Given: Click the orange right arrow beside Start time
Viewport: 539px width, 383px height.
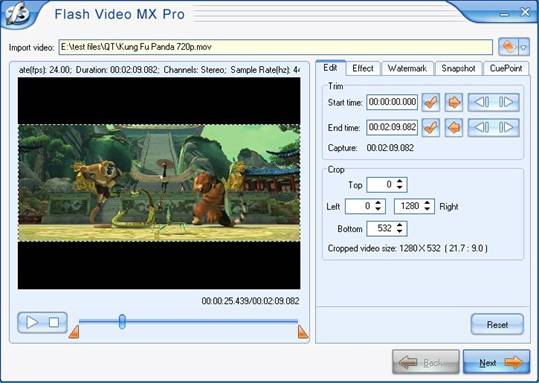Looking at the screenshot, I should (454, 102).
